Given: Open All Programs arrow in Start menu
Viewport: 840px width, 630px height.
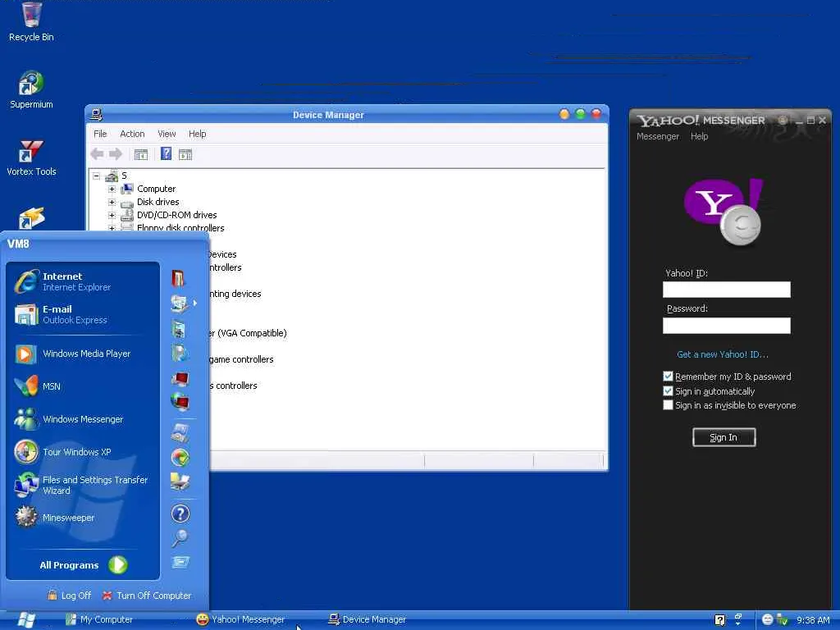Looking at the screenshot, I should point(118,564).
